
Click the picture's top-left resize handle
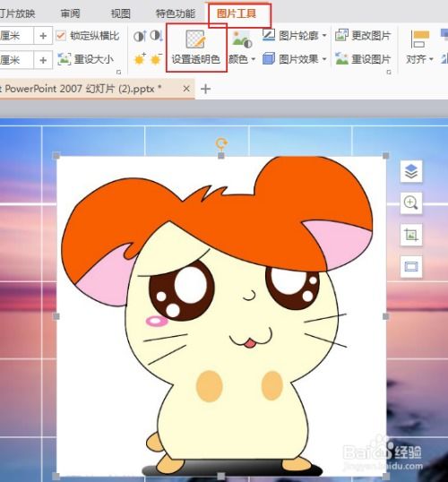(56, 156)
